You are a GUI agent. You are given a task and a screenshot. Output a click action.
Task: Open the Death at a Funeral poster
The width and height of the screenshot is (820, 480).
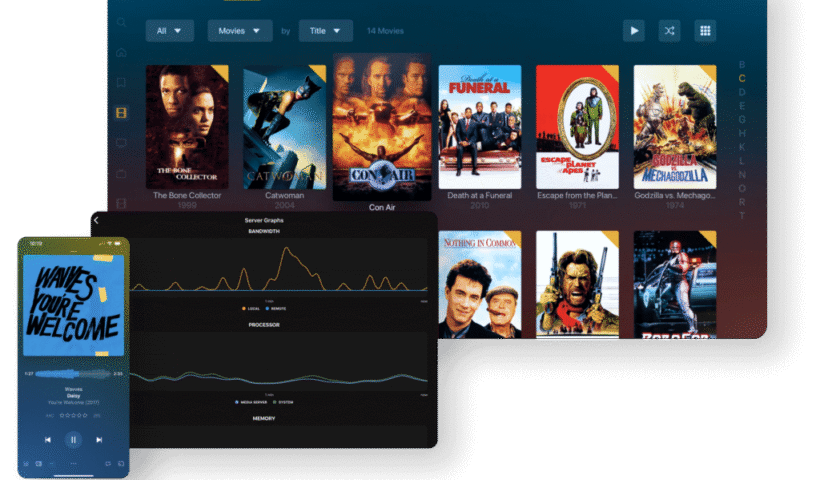(480, 127)
